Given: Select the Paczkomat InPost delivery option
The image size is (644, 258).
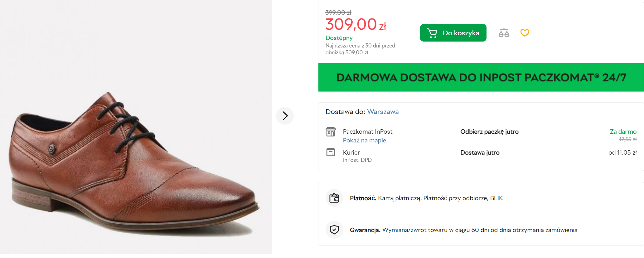Looking at the screenshot, I should [367, 132].
